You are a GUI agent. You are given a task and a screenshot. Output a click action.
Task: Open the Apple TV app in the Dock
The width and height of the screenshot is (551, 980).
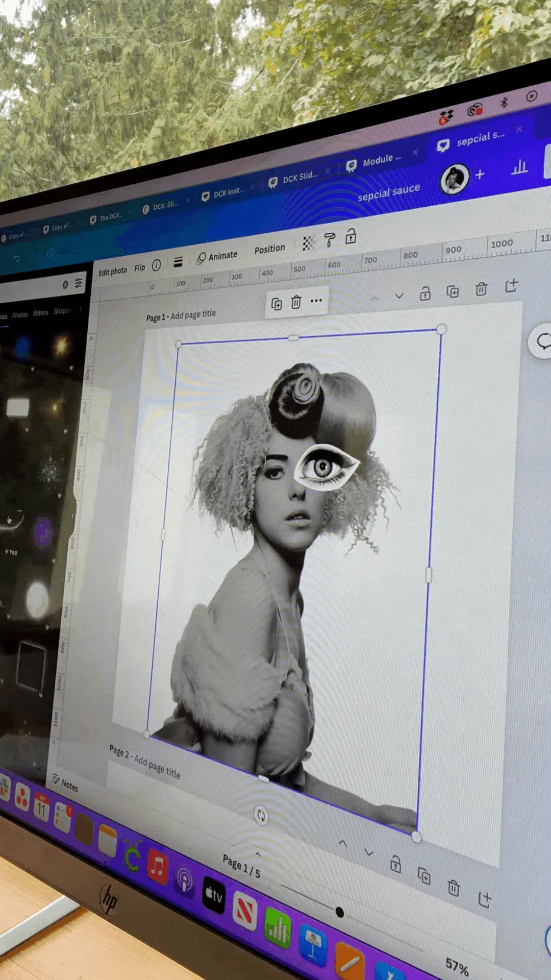(213, 894)
